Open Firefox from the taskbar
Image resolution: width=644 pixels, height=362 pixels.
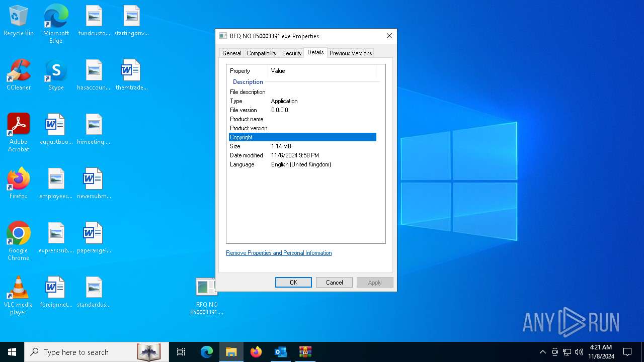click(256, 352)
